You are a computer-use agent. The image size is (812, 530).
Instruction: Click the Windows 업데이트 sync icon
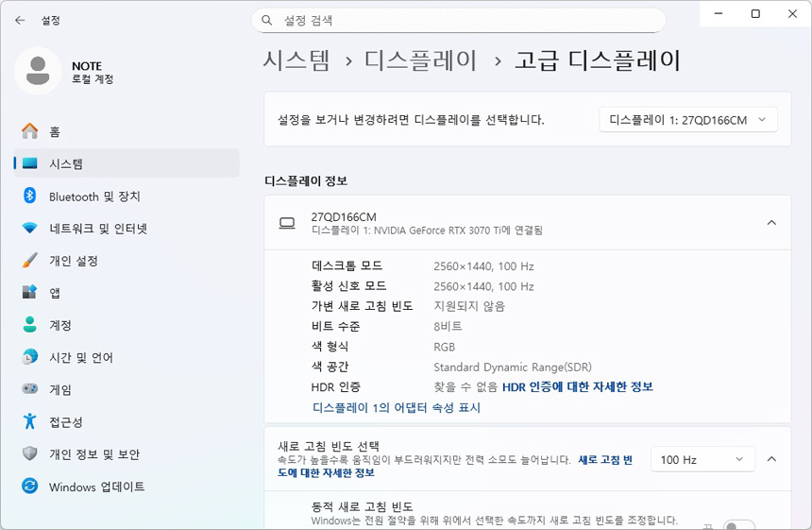30,487
